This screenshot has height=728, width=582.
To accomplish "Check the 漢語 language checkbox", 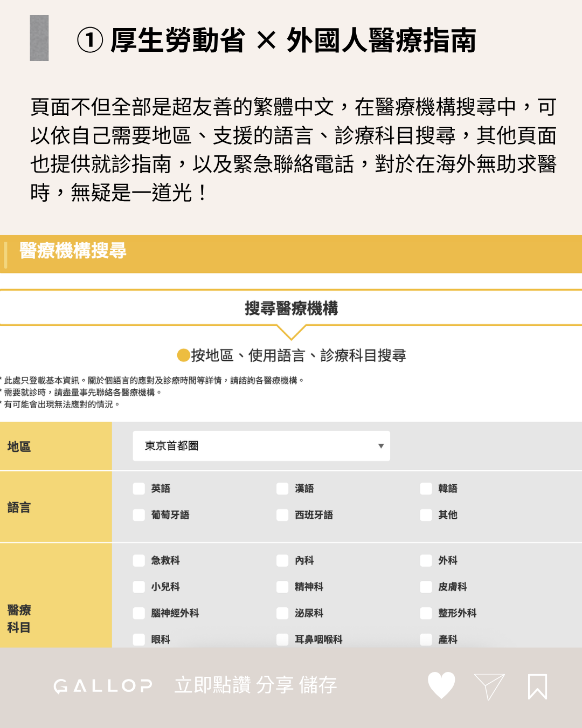I will point(282,489).
